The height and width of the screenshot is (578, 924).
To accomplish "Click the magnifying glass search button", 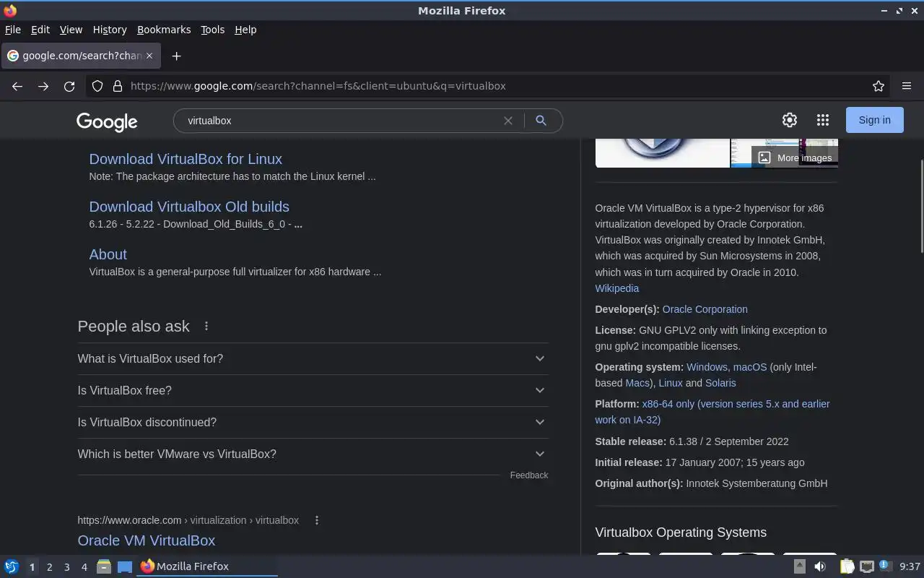I will pyautogui.click(x=541, y=121).
